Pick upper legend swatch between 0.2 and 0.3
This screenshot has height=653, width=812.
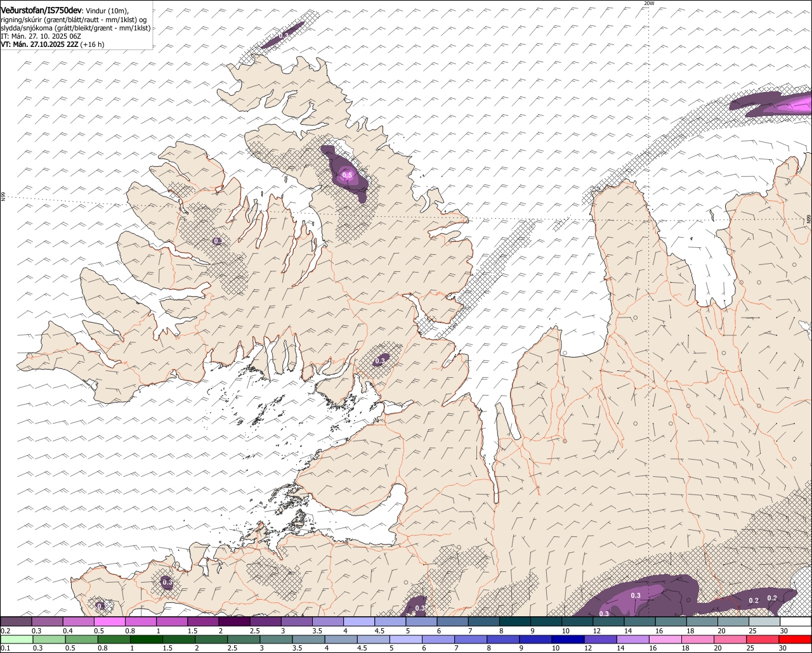pos(16,621)
